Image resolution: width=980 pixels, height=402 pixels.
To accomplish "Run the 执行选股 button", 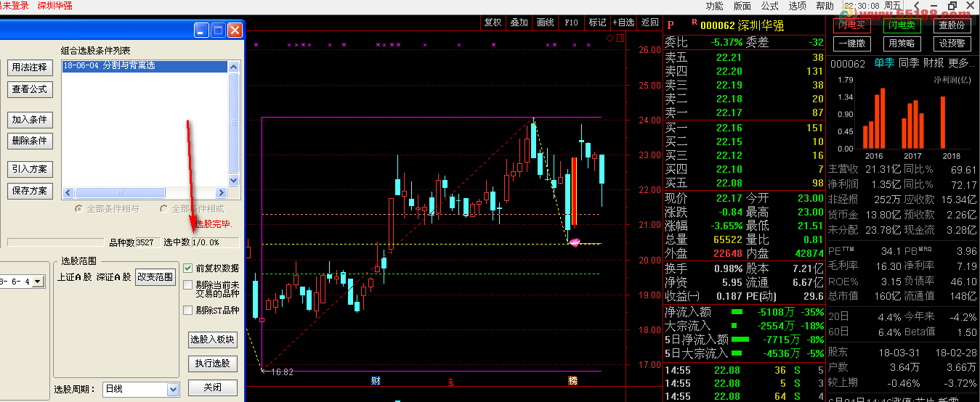I will click(x=213, y=363).
